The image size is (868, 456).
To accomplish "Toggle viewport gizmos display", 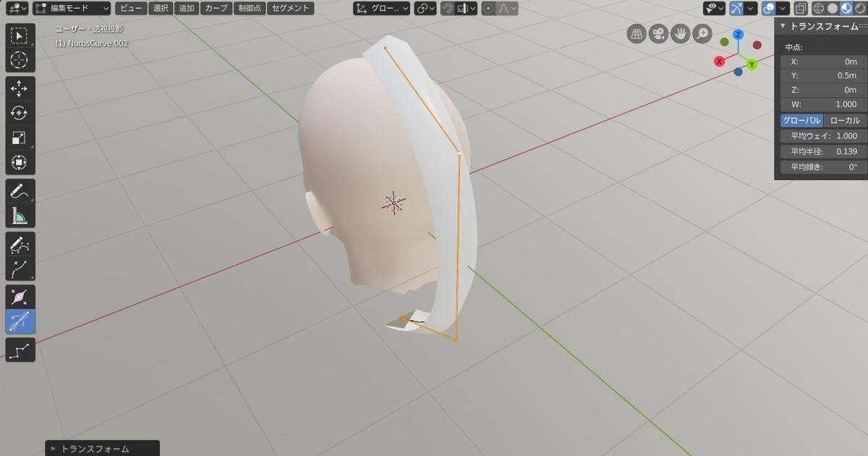I will pos(737,9).
